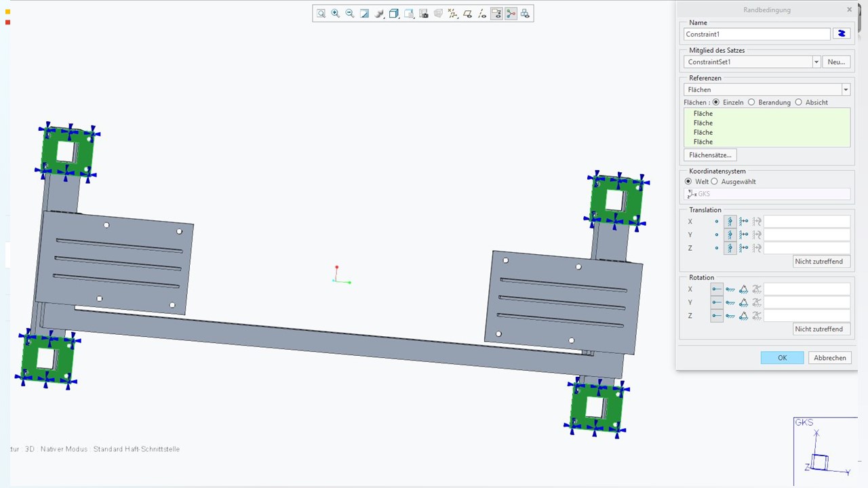Select the last Fläche entry in list
The height and width of the screenshot is (488, 868).
click(703, 142)
